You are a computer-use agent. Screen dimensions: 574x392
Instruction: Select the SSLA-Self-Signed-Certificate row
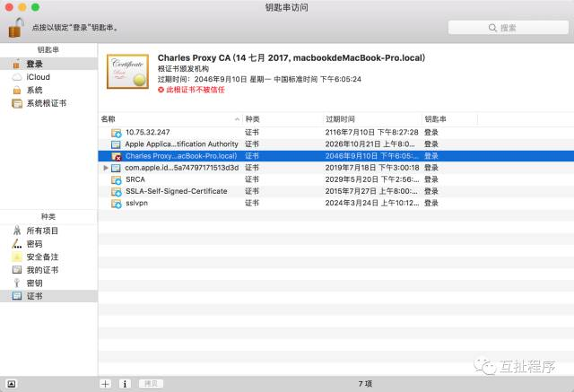pyautogui.click(x=335, y=191)
